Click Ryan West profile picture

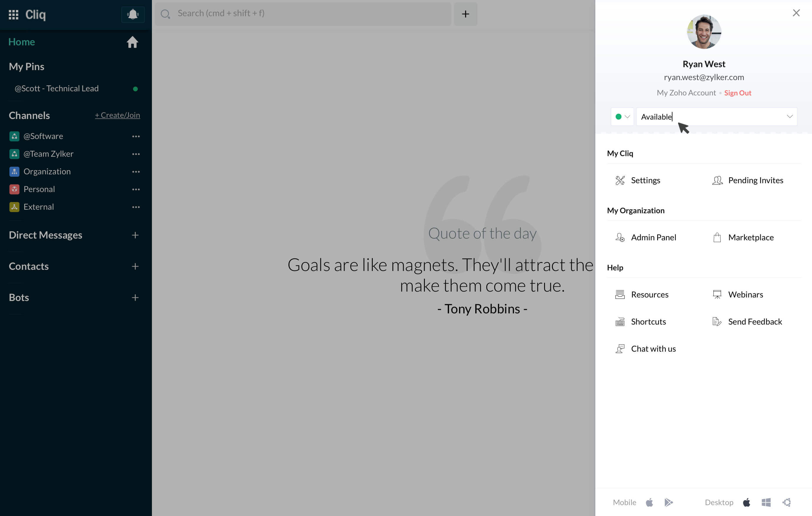point(704,32)
